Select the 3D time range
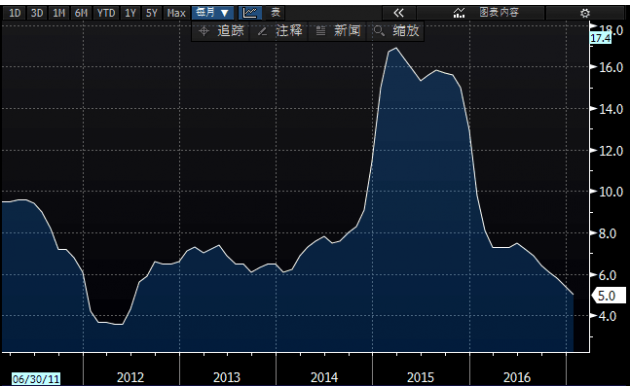Screen dimensions: 630x392 click(37, 13)
